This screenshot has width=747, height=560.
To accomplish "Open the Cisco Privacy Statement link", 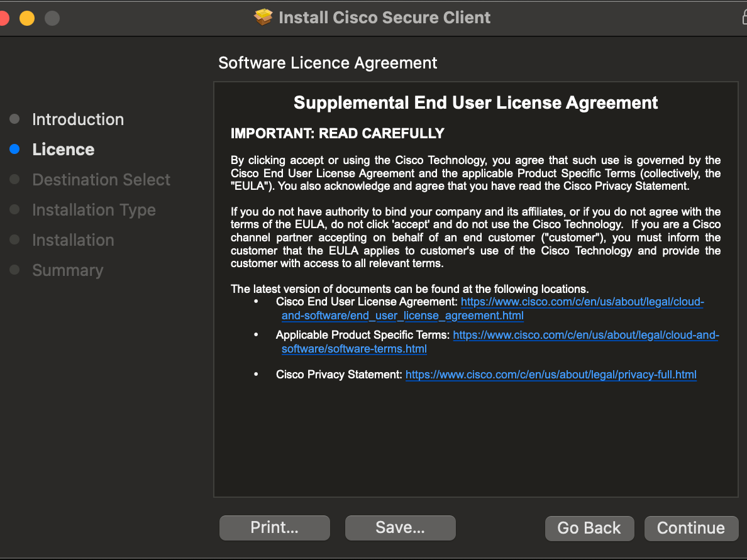I will click(550, 375).
